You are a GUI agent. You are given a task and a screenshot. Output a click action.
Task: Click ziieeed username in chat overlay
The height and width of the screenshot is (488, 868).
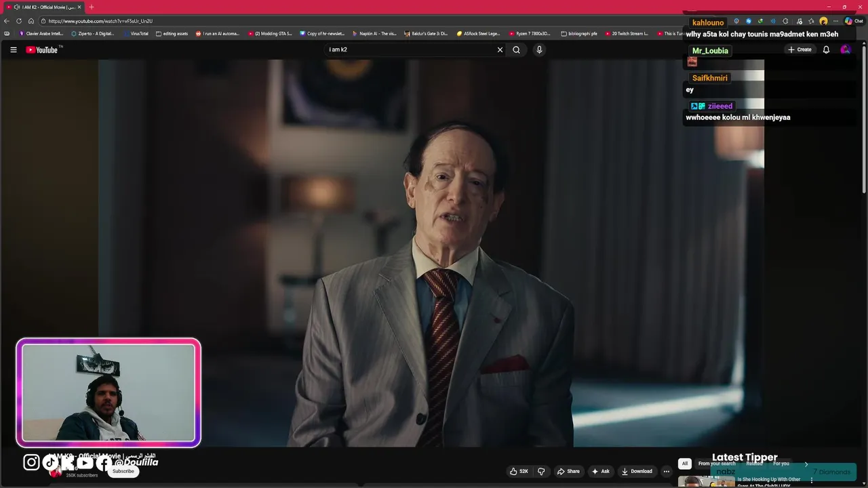click(720, 106)
